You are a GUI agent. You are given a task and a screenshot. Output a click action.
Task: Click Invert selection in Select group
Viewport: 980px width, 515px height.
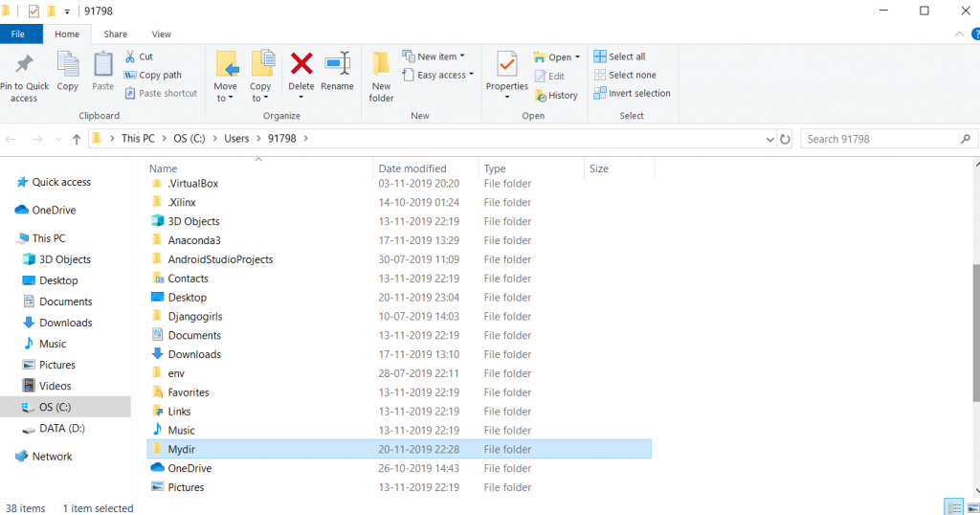[632, 93]
